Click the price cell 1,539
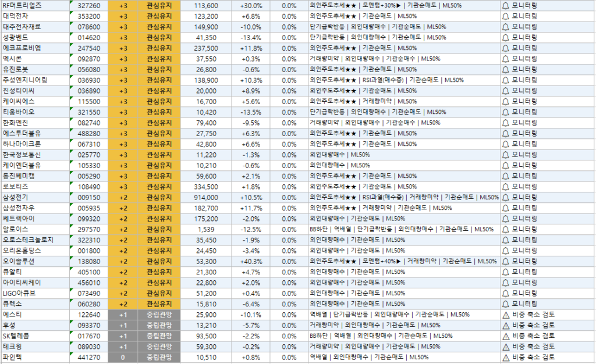 206,229
